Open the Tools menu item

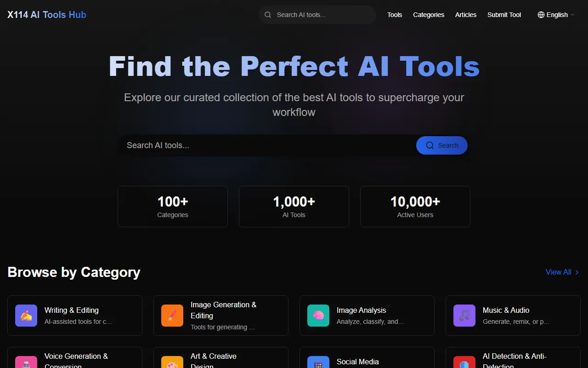coord(395,15)
